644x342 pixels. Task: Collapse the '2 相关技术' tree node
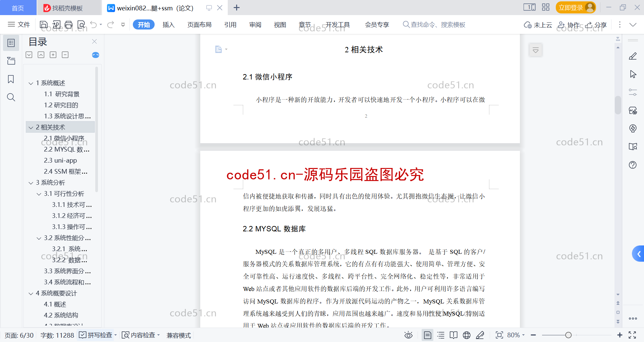(x=31, y=127)
